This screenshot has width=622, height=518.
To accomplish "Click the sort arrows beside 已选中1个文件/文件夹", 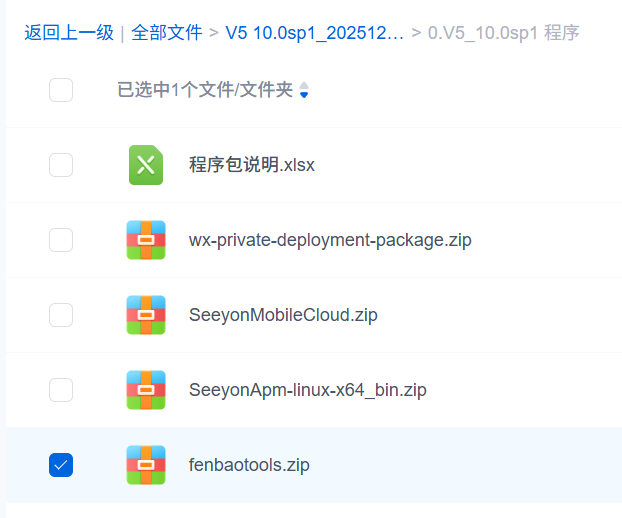I will point(304,91).
